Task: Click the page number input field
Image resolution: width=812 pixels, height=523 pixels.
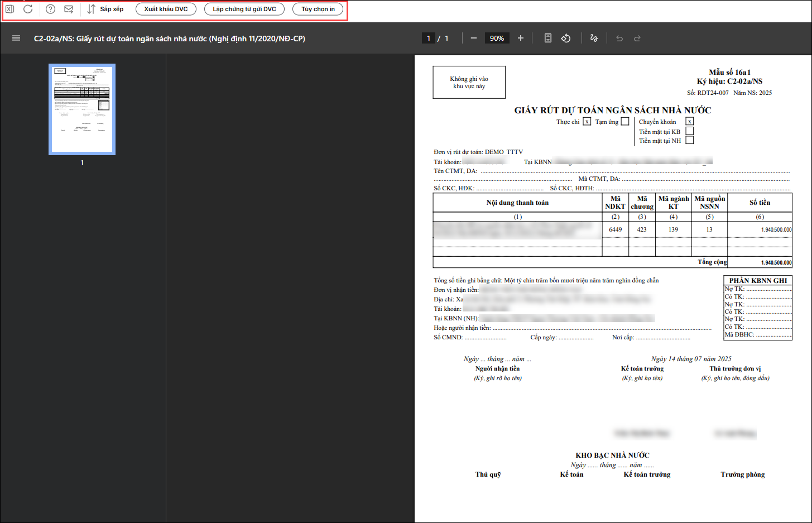Action: (x=429, y=38)
